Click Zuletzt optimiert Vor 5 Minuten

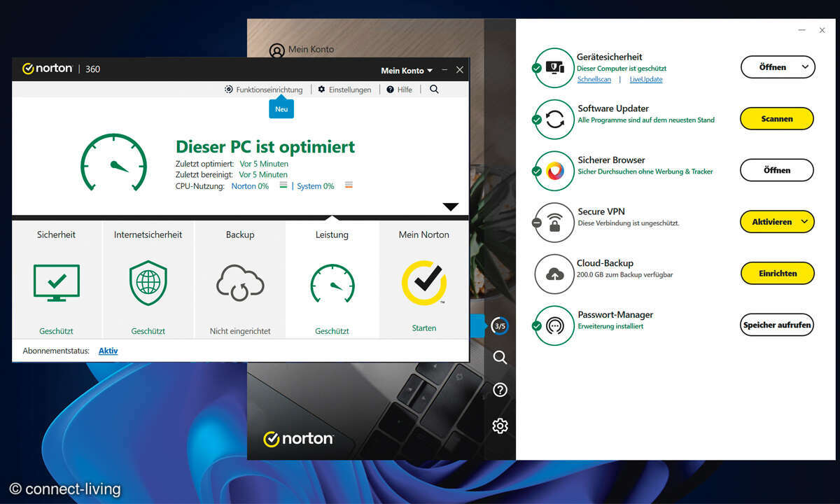[x=263, y=164]
